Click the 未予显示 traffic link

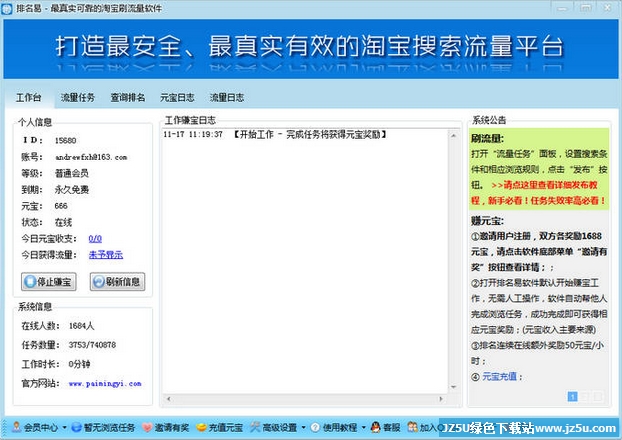(x=106, y=255)
